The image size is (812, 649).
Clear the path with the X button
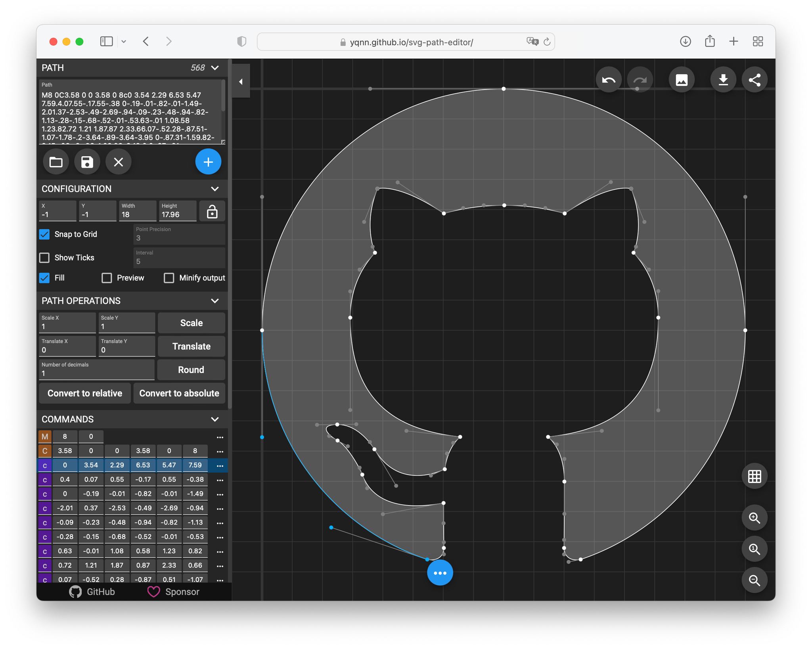(119, 162)
